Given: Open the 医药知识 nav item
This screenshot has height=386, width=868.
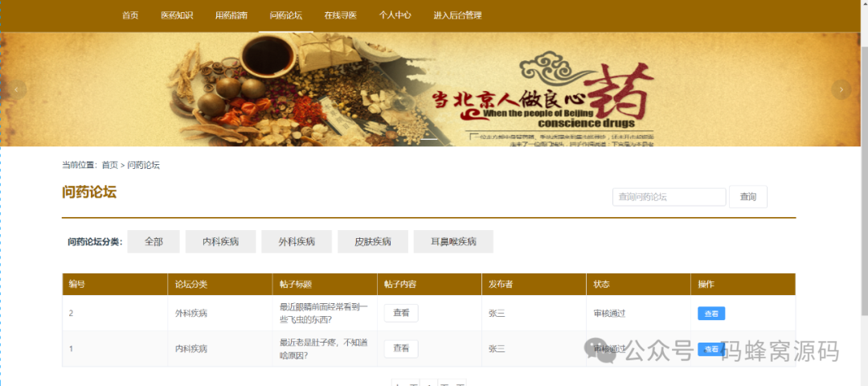Looking at the screenshot, I should [x=177, y=15].
